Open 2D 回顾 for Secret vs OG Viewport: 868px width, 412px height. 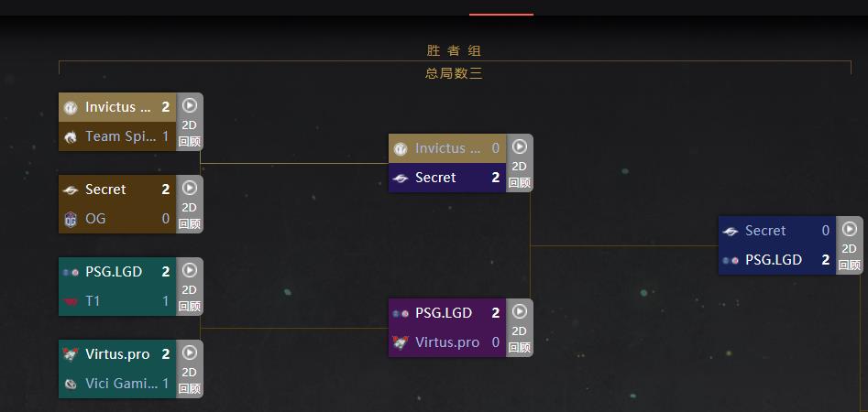(190, 215)
